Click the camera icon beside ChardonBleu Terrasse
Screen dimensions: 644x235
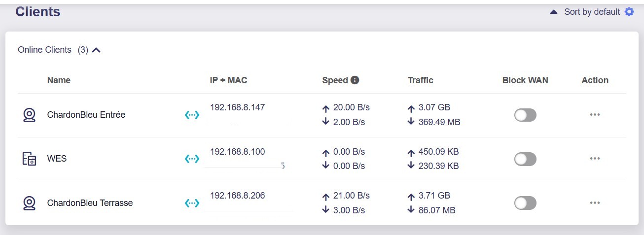coord(30,203)
